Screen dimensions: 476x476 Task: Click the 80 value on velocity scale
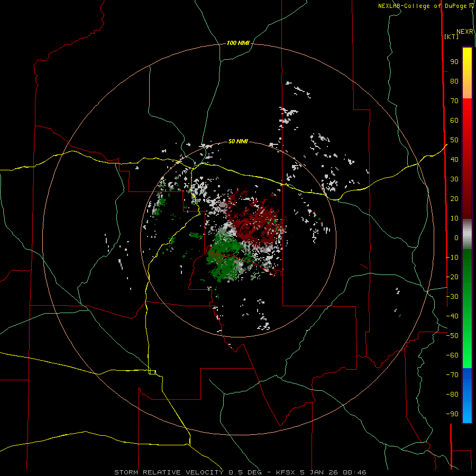[x=454, y=81]
